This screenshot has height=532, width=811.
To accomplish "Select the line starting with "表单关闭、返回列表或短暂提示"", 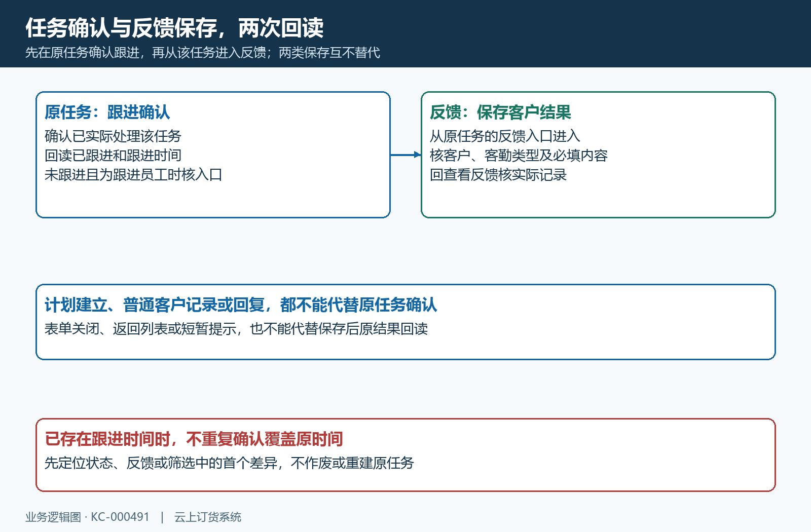I will [236, 329].
